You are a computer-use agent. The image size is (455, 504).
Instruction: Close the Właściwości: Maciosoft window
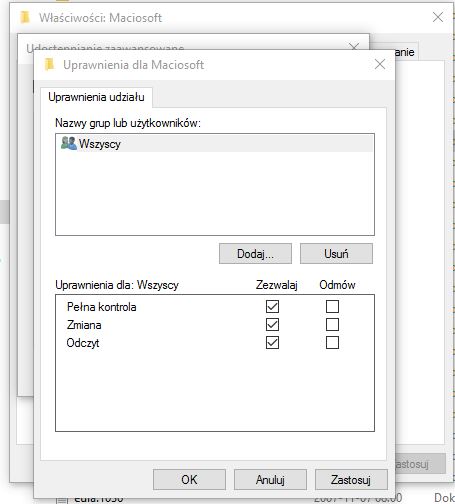[x=438, y=17]
